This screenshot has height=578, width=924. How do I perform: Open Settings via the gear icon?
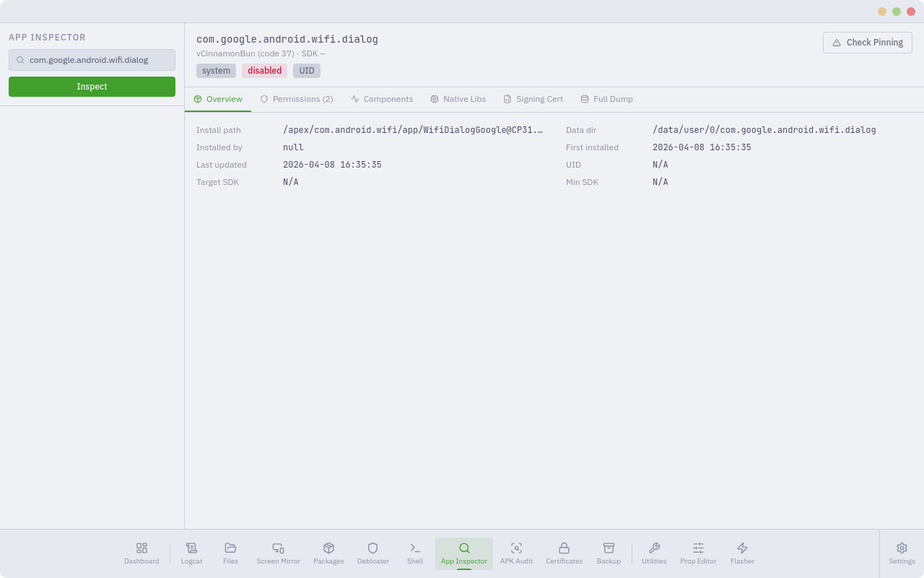(x=902, y=553)
